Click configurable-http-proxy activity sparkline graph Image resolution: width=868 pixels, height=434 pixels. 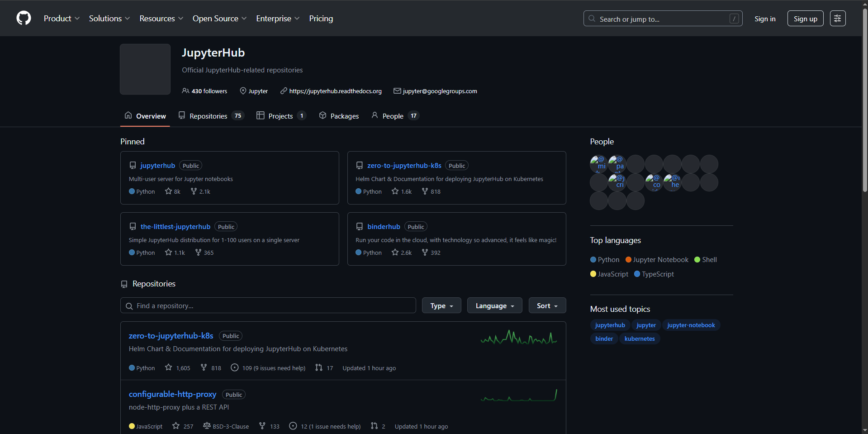(x=519, y=395)
